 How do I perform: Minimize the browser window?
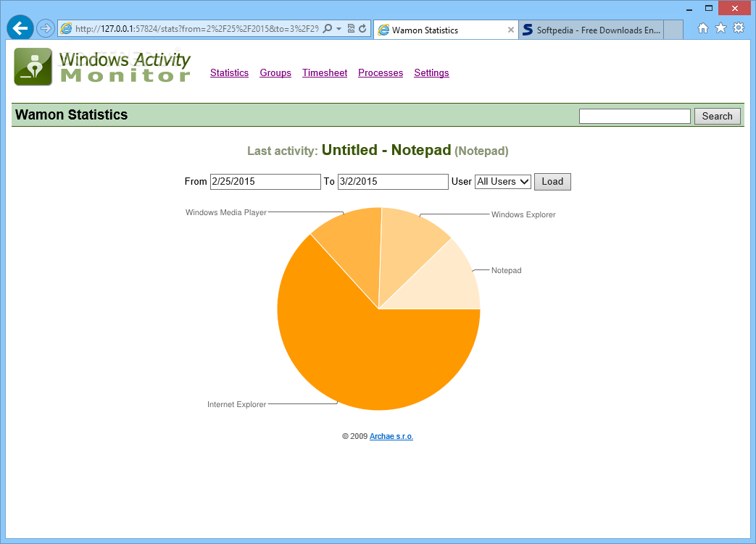tap(689, 8)
